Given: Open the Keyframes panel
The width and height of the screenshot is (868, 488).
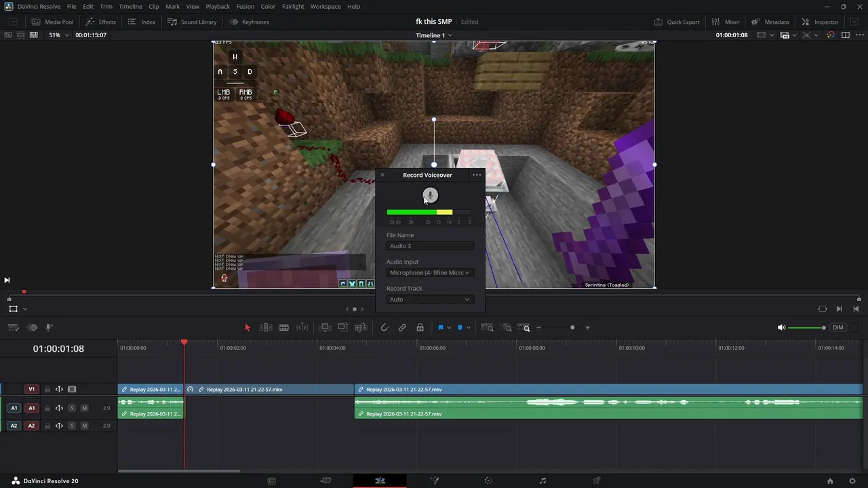Looking at the screenshot, I should click(x=249, y=22).
